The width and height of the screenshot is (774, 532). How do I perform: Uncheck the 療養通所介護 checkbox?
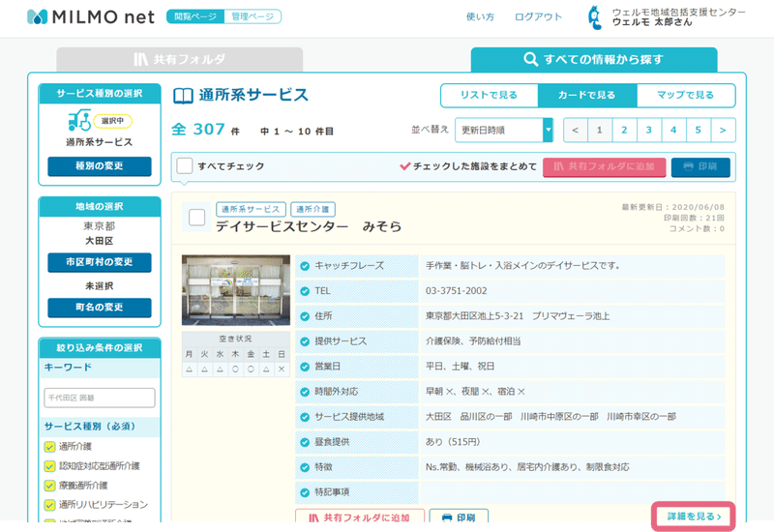(x=49, y=486)
